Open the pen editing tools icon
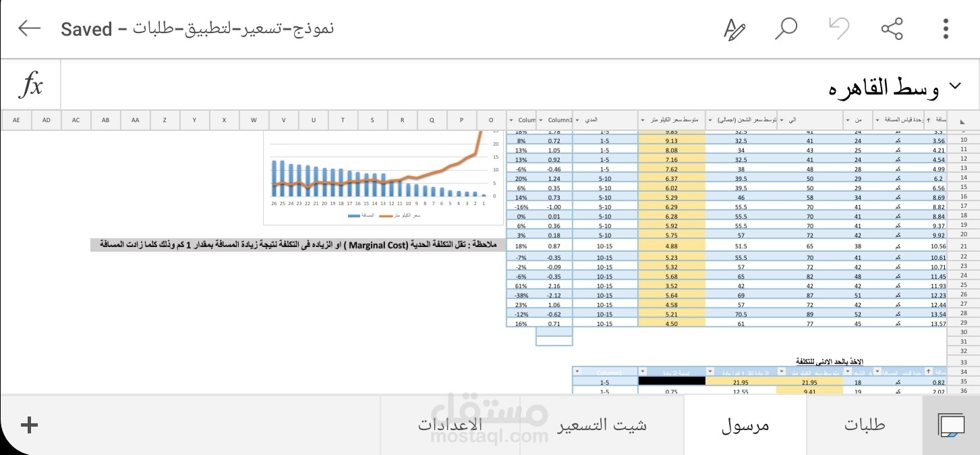The height and width of the screenshot is (455, 980). [x=734, y=29]
